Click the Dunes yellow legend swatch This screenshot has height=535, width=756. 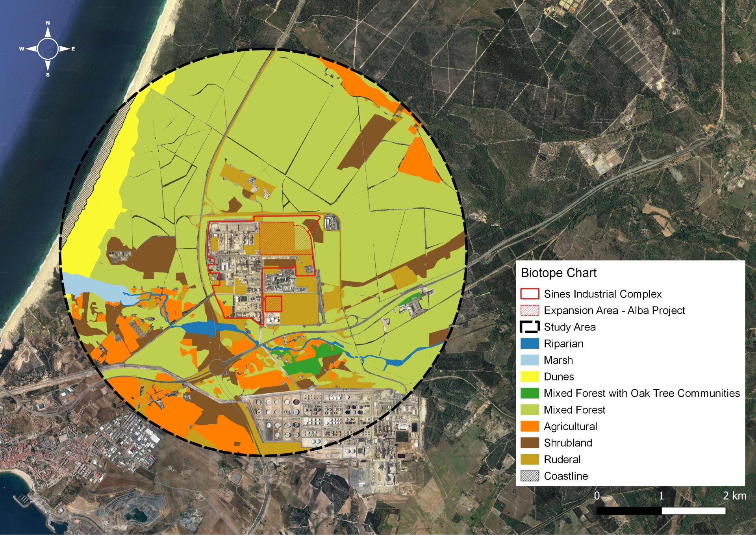click(x=530, y=377)
